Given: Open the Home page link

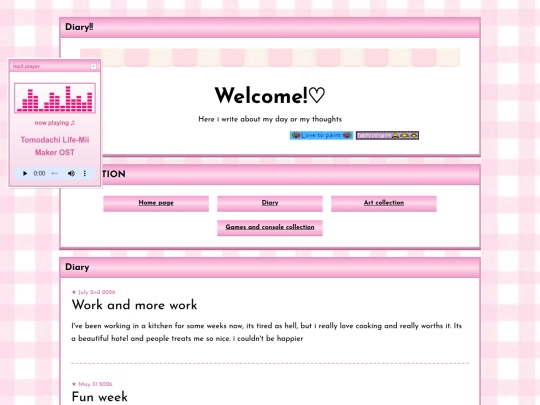Looking at the screenshot, I should coord(156,203).
